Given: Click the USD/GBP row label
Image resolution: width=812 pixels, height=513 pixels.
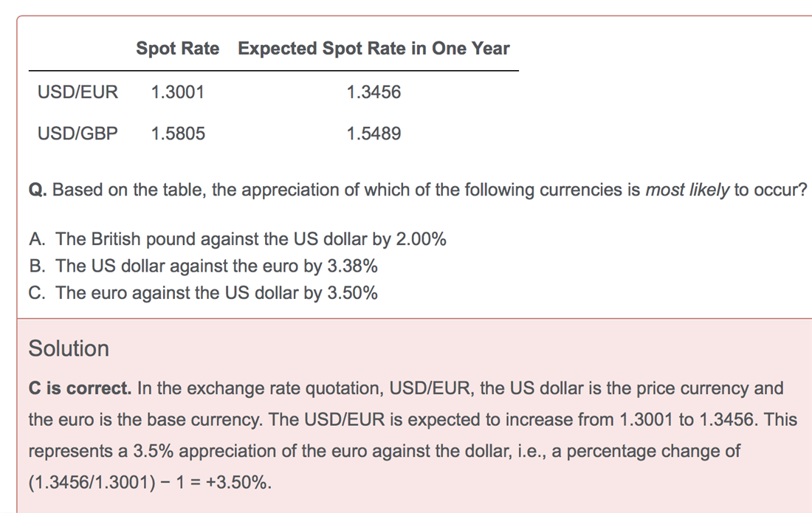Looking at the screenshot, I should coord(78,134).
